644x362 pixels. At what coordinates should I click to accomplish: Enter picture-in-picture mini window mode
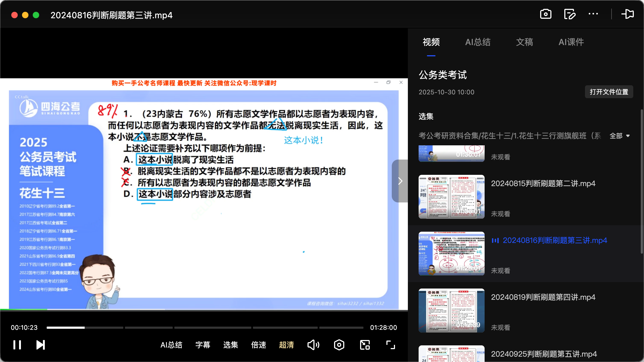pyautogui.click(x=364, y=345)
